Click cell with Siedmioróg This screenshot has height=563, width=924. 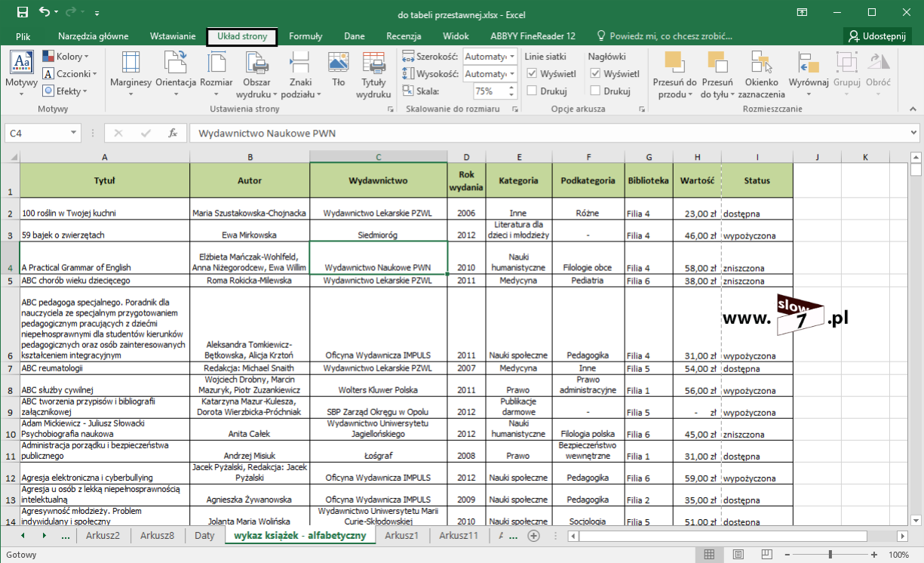tap(378, 231)
